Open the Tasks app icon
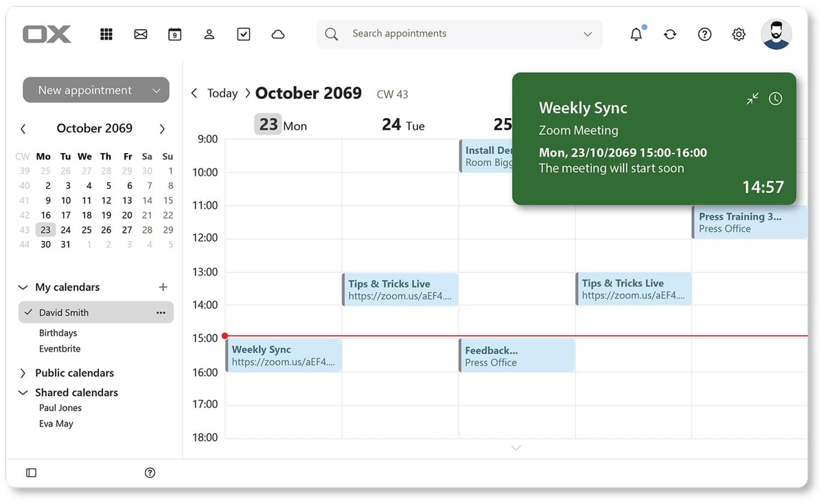824x504 pixels. (243, 33)
